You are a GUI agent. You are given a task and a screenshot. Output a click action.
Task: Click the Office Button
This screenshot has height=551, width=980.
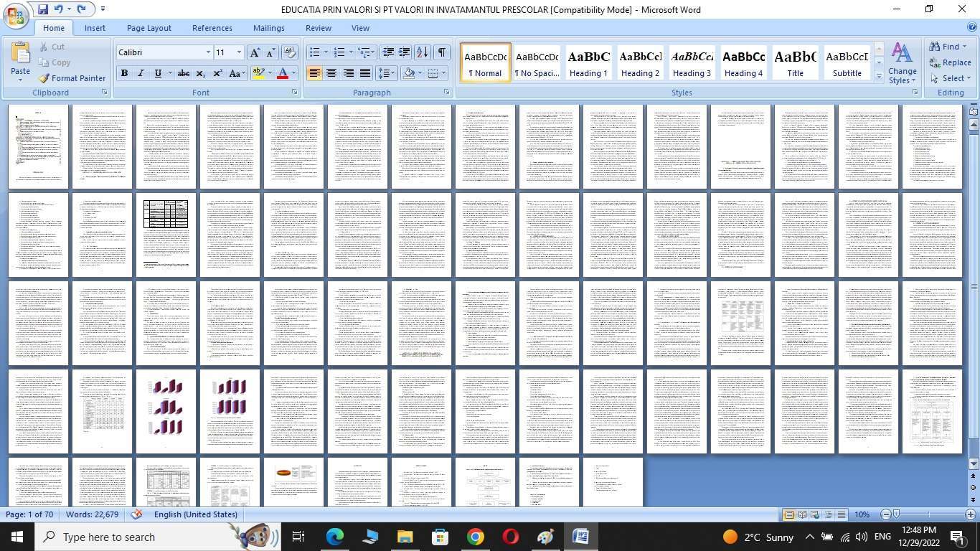pos(16,14)
